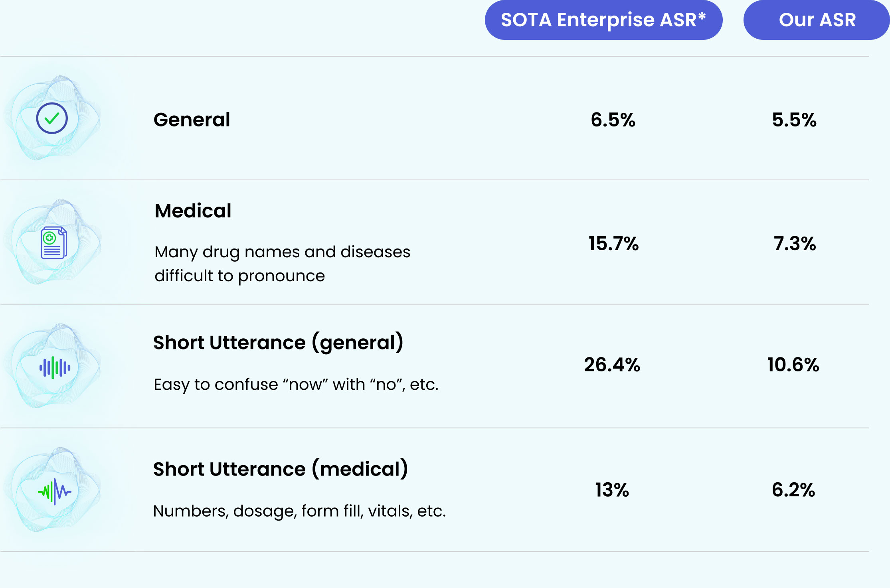Select the 10.6% short utterance value
Viewport: 890px width, 588px height.
(793, 365)
